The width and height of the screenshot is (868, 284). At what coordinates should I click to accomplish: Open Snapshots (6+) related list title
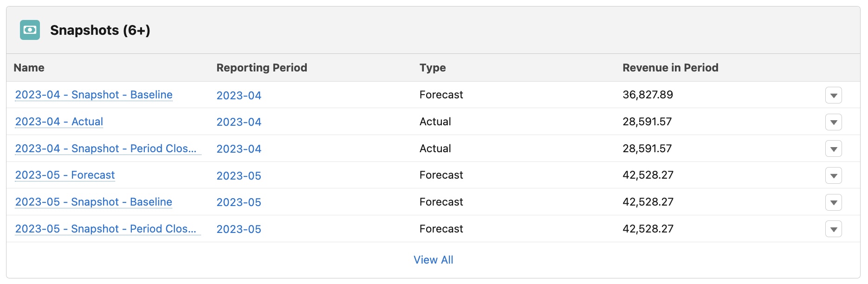point(100,30)
